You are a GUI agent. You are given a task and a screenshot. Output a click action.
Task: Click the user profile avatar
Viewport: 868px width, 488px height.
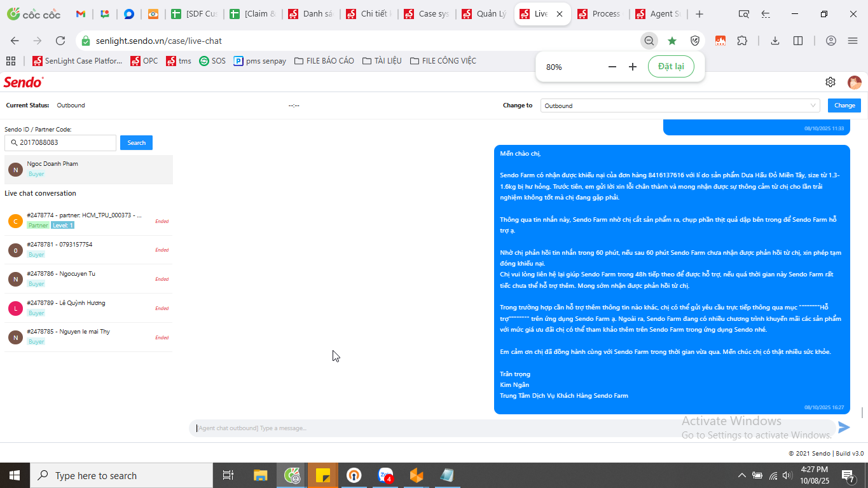[x=854, y=82]
